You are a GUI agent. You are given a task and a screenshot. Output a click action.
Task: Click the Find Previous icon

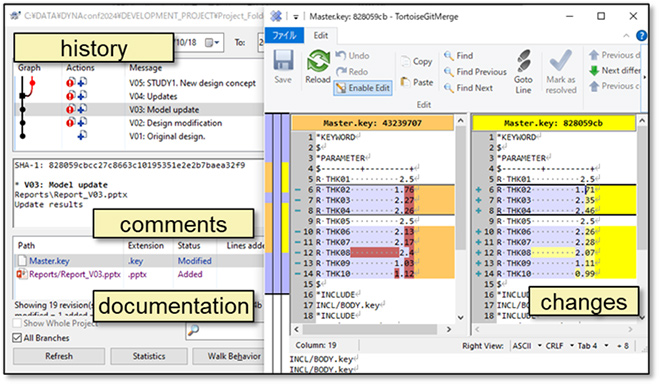449,72
